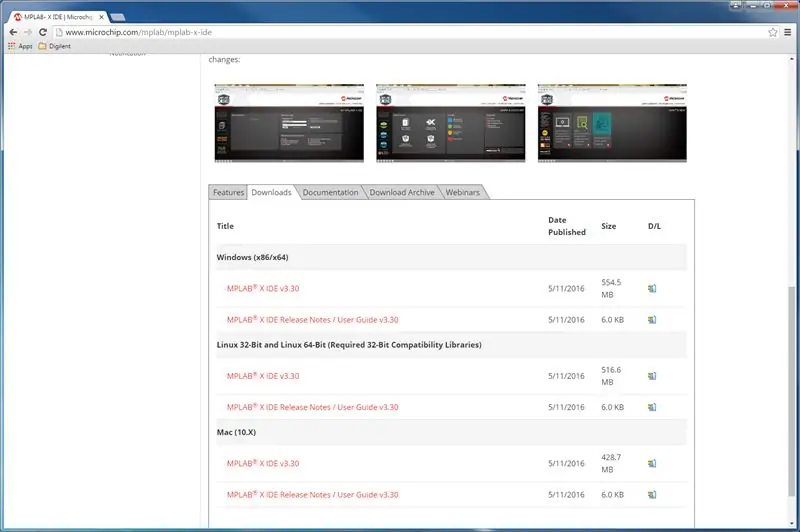Click the page vertical scrollbar thumb
Viewport: 800px width, 532px height.
click(791, 392)
